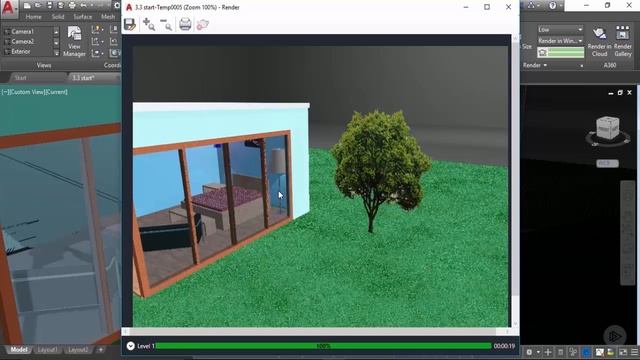Open the Render Gallery

(623, 42)
